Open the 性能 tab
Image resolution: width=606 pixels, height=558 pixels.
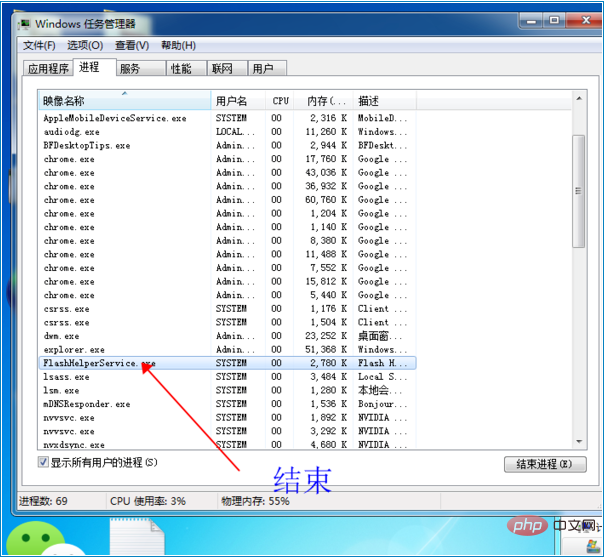pos(187,68)
